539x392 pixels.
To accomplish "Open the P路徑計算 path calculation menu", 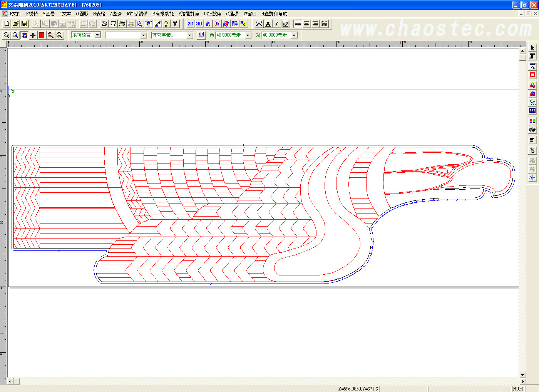I will 189,14.
